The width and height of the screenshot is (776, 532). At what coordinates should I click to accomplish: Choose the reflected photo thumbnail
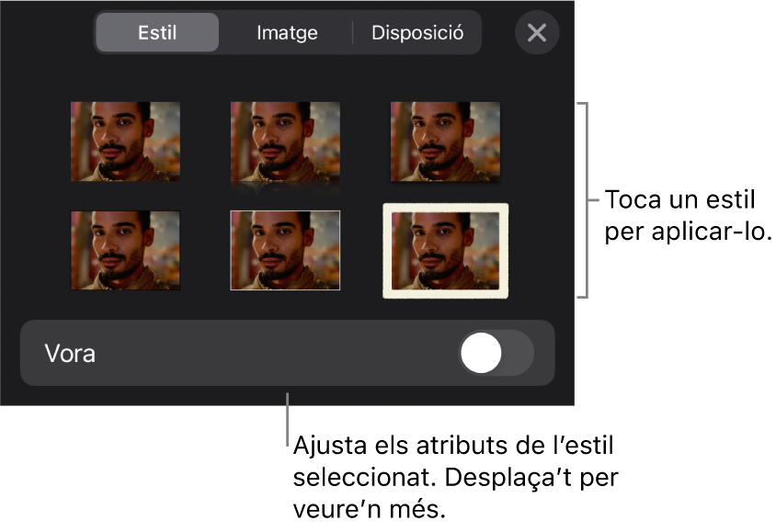point(285,141)
